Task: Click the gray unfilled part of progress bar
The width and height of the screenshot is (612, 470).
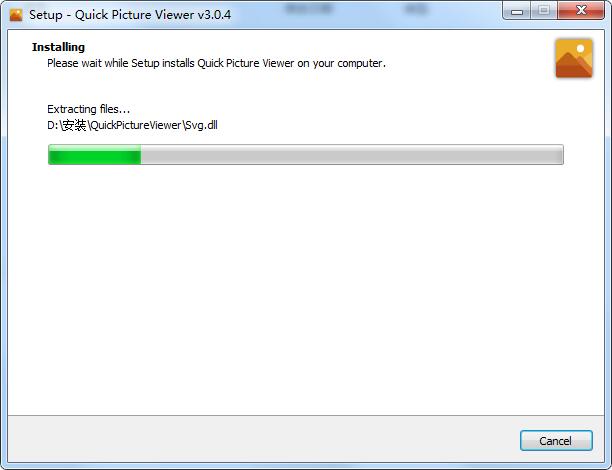Action: point(352,155)
